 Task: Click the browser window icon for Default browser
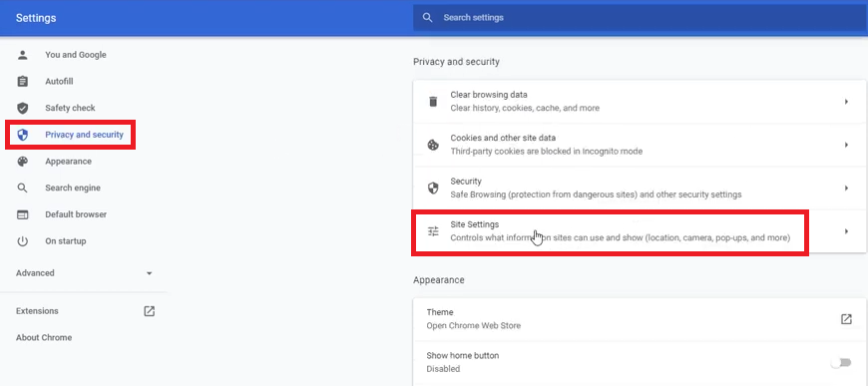(x=22, y=214)
